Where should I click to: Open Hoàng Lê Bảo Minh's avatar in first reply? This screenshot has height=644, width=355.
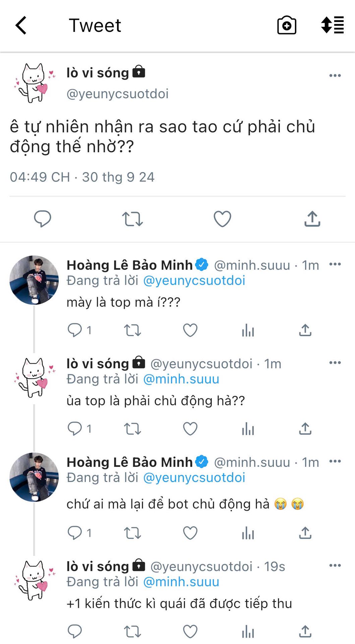click(x=34, y=280)
